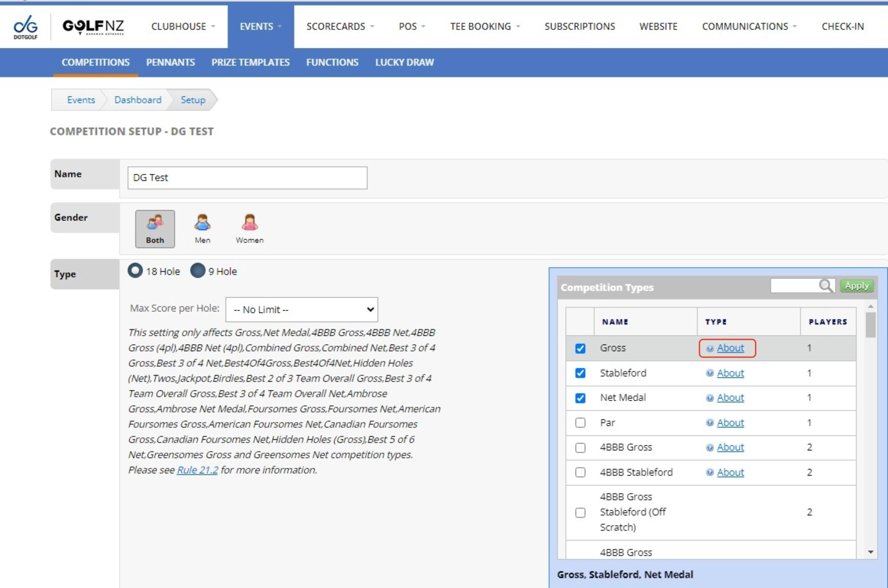Screen dimensions: 888x588
Task: Enable the 4BBB Stableford checkbox
Action: point(580,472)
